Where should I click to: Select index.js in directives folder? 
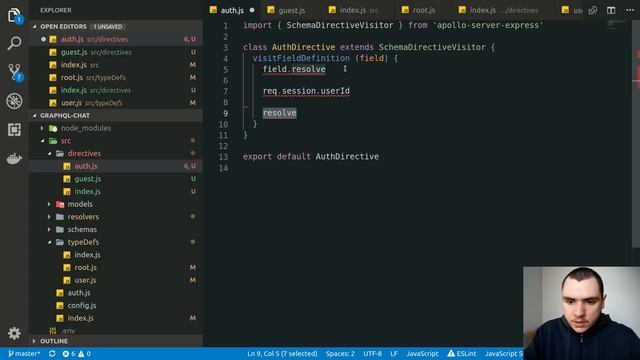pos(116,191)
